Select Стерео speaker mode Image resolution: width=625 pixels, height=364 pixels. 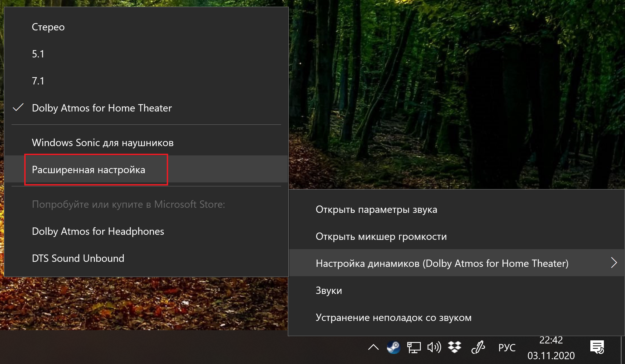click(48, 27)
